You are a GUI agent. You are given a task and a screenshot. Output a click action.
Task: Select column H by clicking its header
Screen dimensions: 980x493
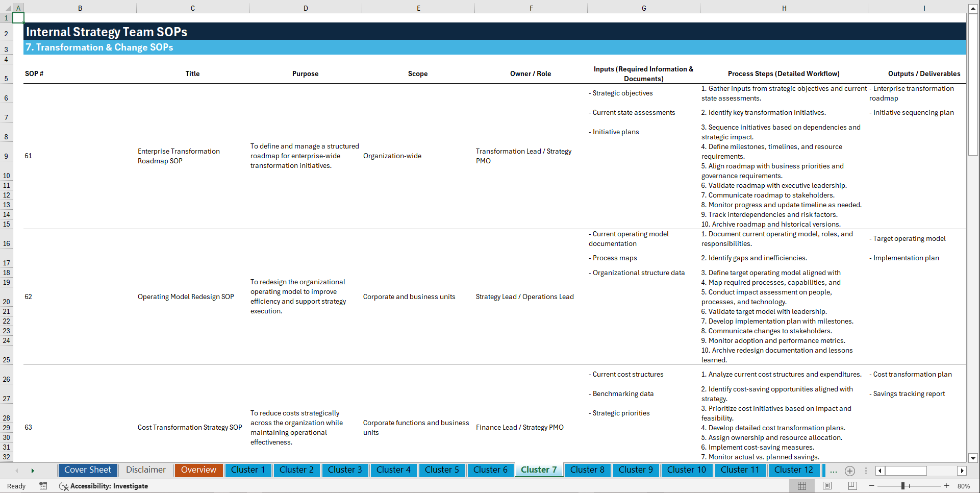point(784,8)
